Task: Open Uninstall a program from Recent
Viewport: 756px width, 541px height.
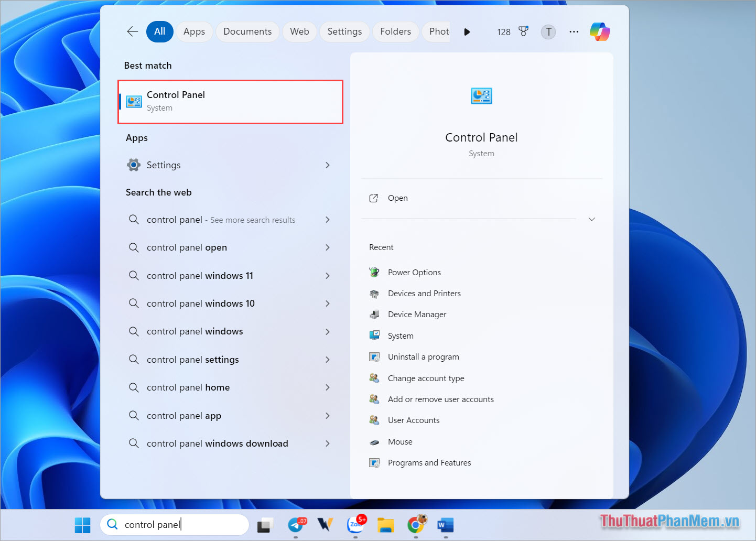Action: [423, 356]
